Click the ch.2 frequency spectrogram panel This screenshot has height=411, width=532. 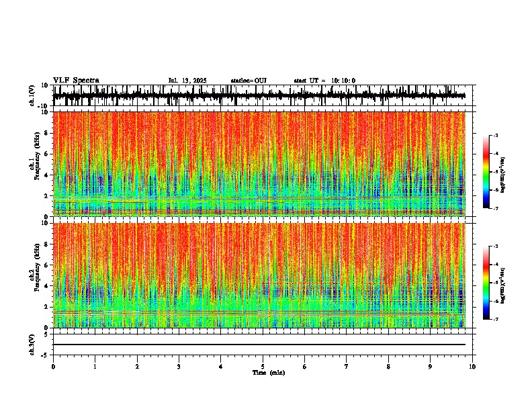263,275
